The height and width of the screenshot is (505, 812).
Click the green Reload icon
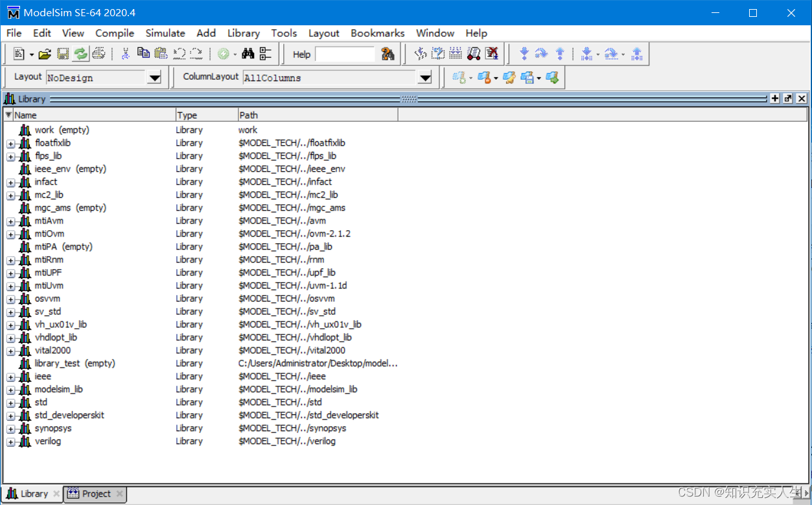pyautogui.click(x=80, y=54)
